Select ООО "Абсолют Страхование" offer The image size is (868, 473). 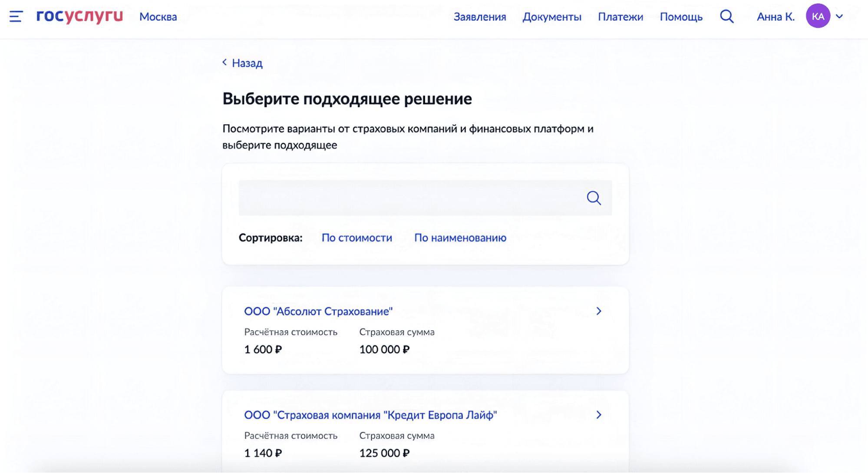coord(318,311)
